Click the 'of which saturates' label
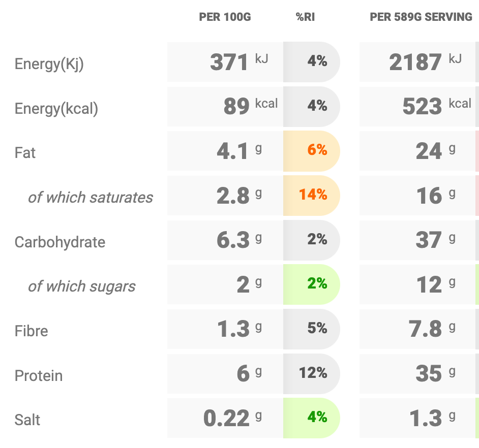Screen dimensions: 479x448 (91, 198)
